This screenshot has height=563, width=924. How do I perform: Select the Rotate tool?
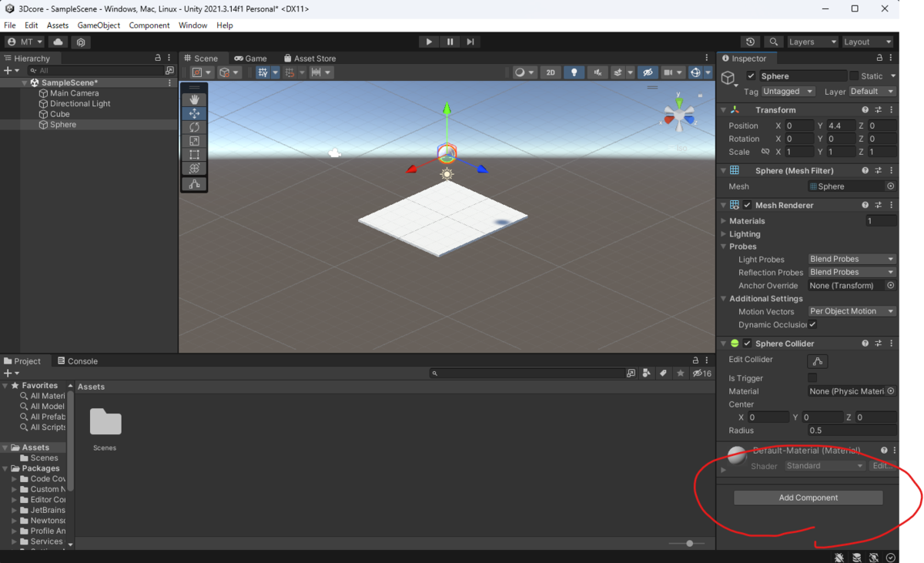point(194,127)
